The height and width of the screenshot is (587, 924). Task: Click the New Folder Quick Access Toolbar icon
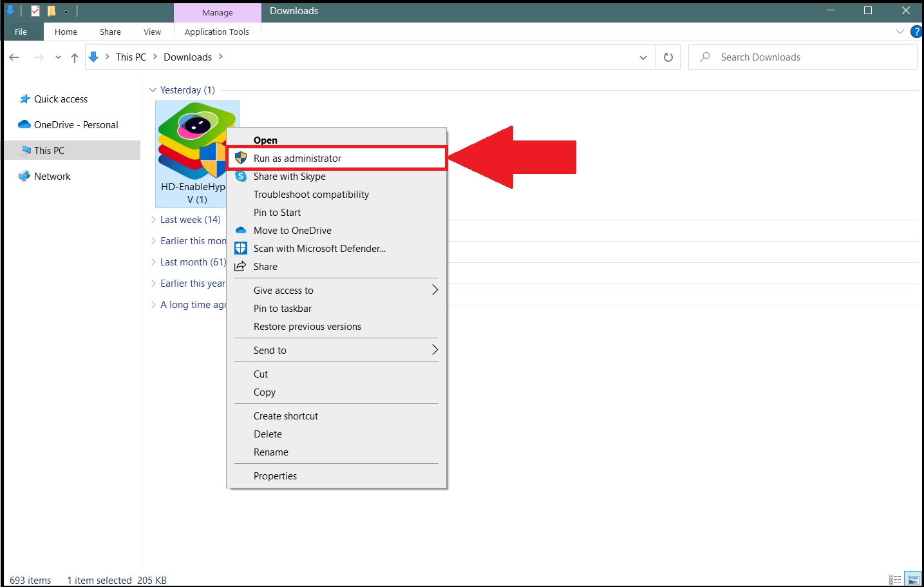(50, 11)
